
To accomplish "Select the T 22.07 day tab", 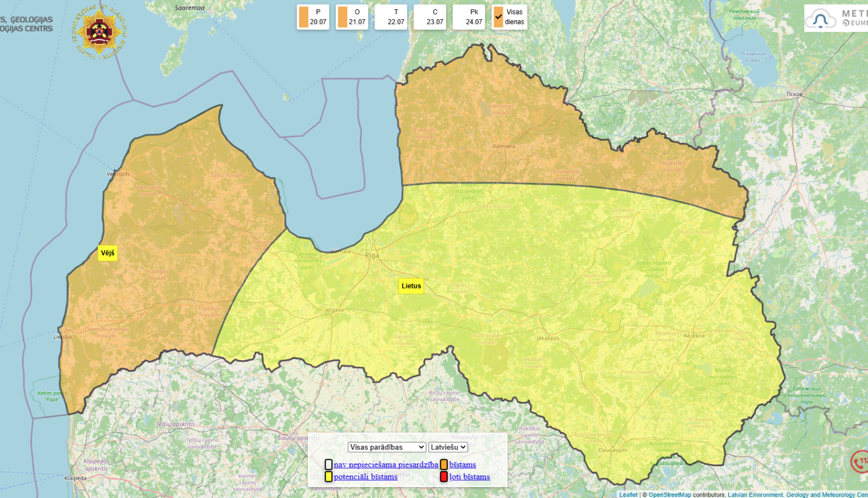I will click(391, 17).
